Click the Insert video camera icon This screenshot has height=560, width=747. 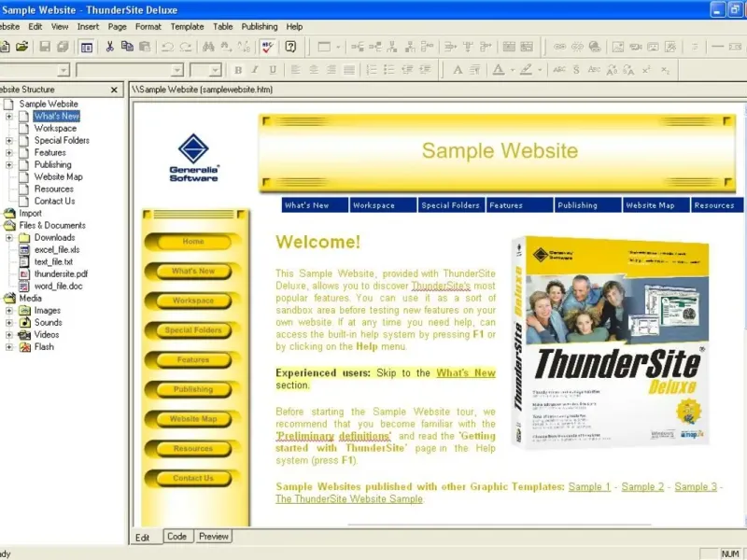pyautogui.click(x=636, y=47)
